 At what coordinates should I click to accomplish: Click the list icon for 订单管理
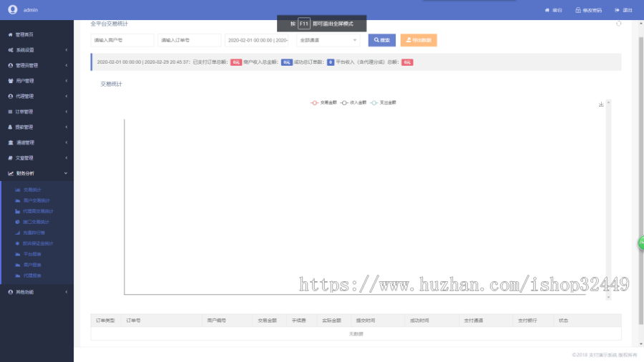point(10,112)
